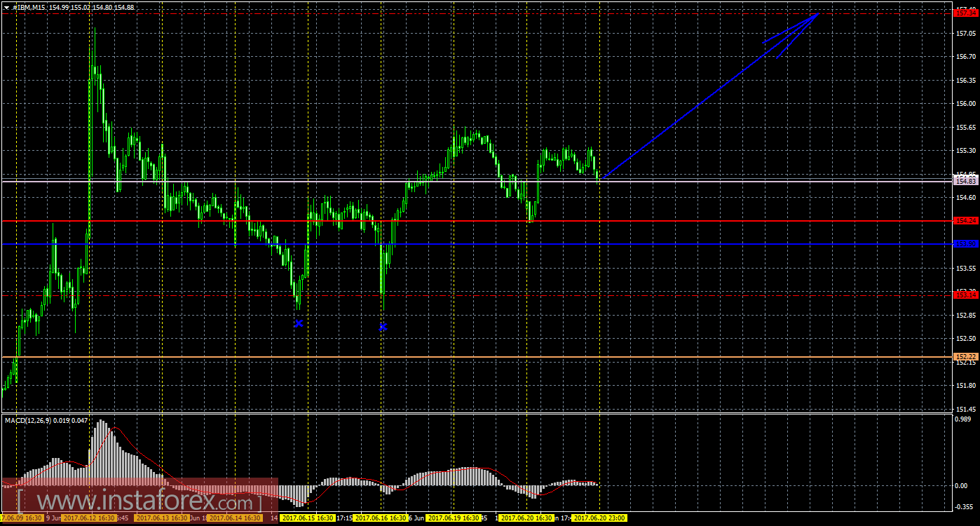This screenshot has height=526, width=980.
Task: Click the 2017.06.20 16:30 date label
Action: tap(526, 518)
